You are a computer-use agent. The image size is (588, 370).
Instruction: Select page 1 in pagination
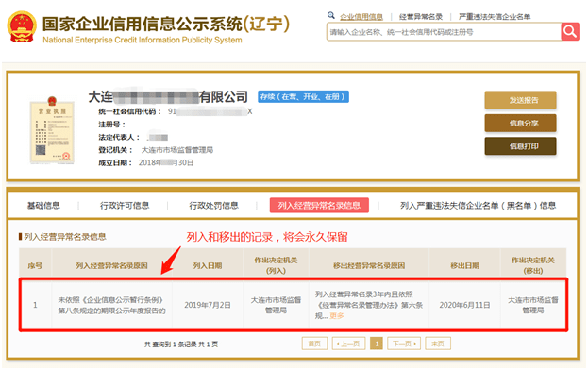click(377, 344)
